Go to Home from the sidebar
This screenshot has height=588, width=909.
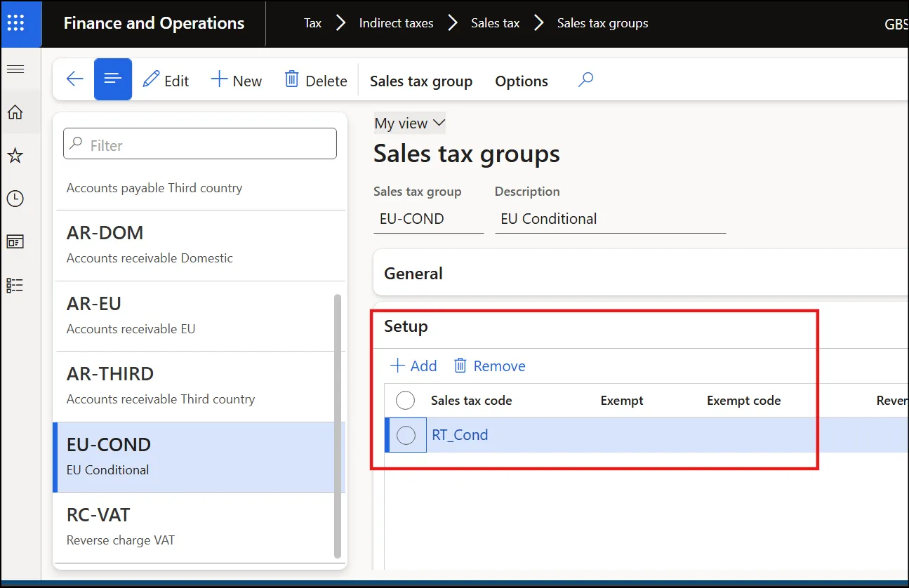point(15,112)
